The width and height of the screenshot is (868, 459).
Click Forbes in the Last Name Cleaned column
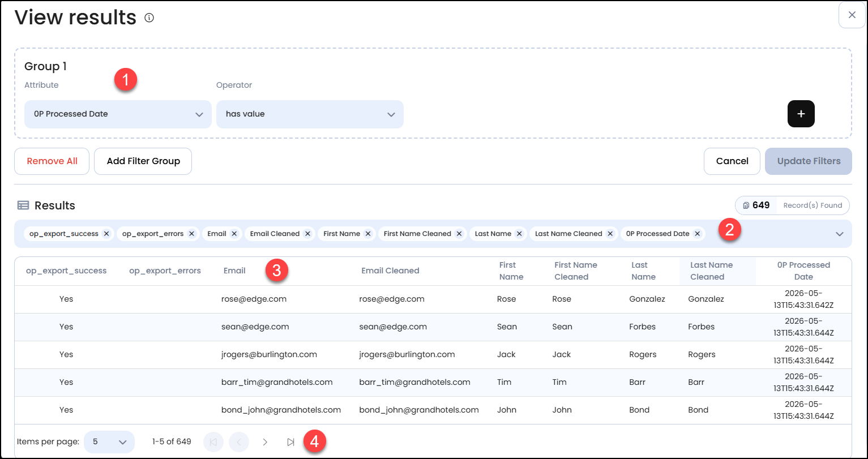coord(702,327)
